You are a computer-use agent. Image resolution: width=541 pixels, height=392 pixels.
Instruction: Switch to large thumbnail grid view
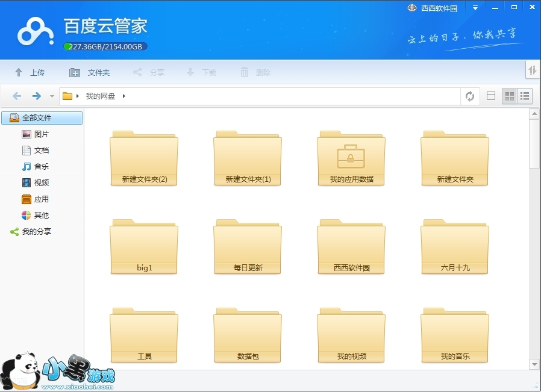(510, 96)
